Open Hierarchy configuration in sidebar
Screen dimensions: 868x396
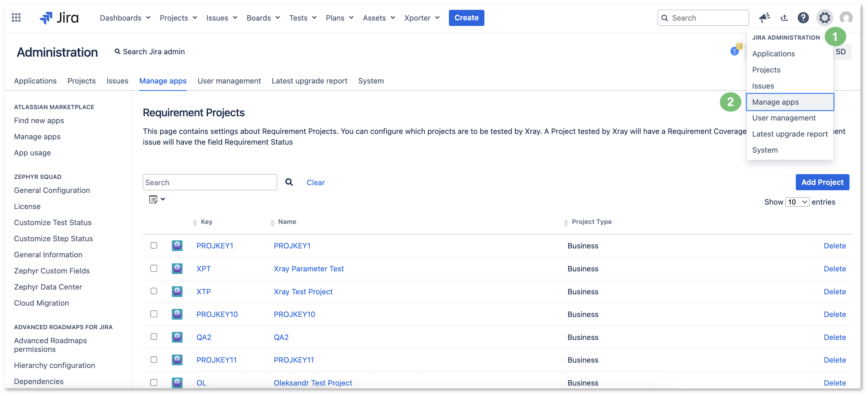[54, 365]
